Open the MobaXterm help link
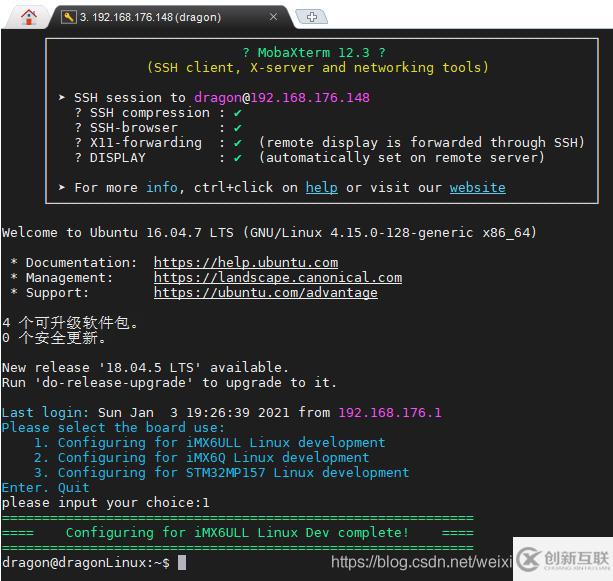The height and width of the screenshot is (581, 613). point(321,188)
